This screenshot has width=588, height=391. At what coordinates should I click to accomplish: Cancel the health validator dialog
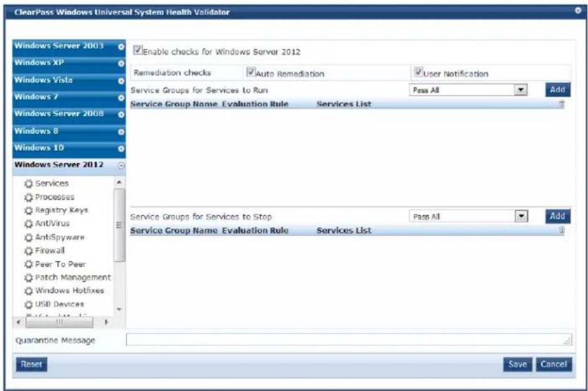(x=554, y=364)
